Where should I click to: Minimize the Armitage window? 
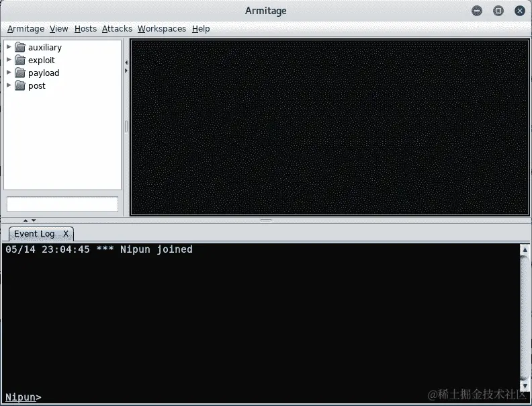[477, 11]
